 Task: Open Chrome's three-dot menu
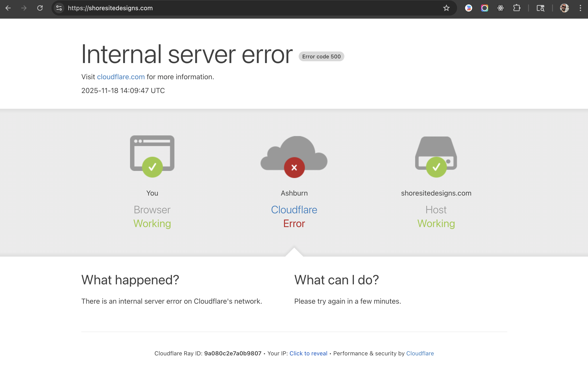(580, 8)
